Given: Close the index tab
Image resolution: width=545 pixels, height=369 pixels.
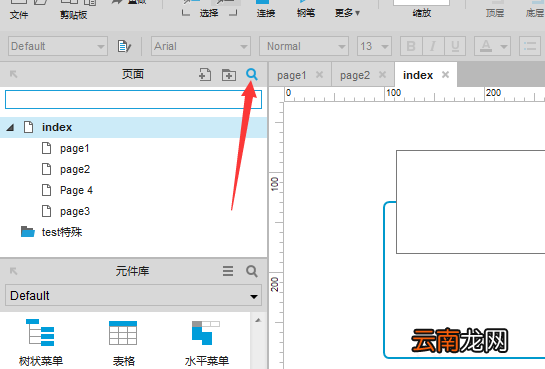Looking at the screenshot, I should tap(445, 75).
